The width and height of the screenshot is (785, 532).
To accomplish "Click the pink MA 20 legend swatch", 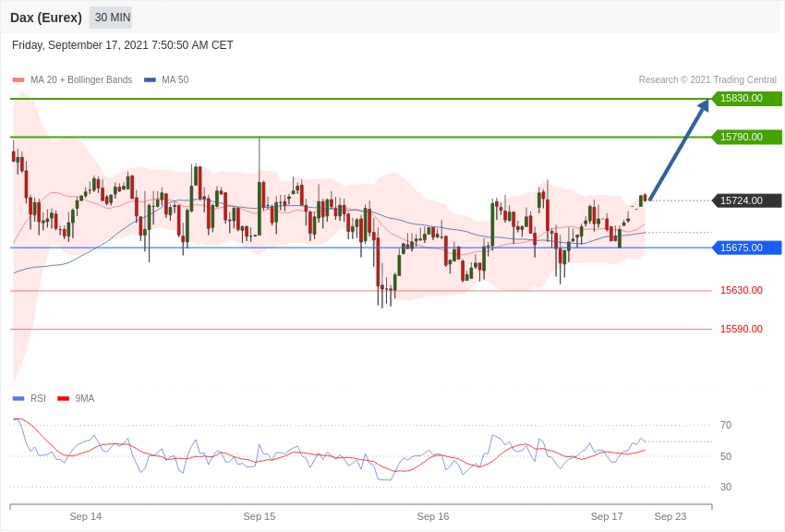I will pyautogui.click(x=18, y=80).
